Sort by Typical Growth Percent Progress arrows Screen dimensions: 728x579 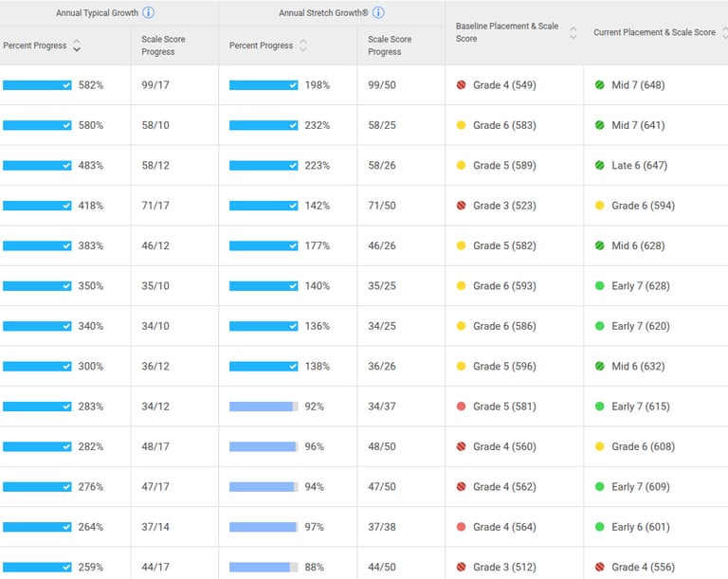click(x=77, y=45)
